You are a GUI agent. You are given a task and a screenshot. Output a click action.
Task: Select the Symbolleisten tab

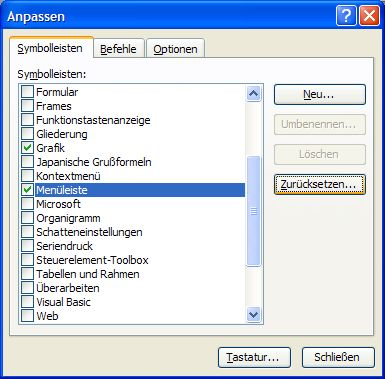pos(50,48)
